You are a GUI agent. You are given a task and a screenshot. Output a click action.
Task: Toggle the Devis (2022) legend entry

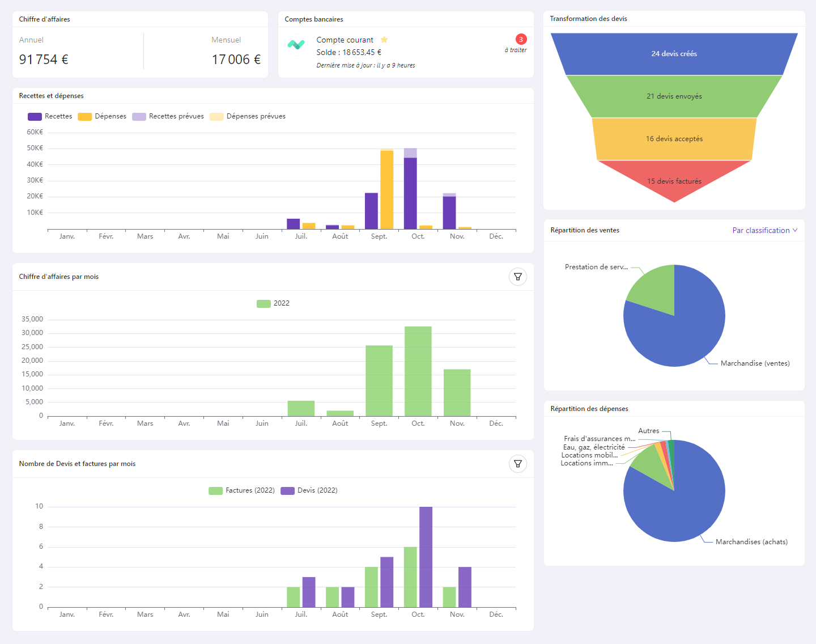point(309,490)
